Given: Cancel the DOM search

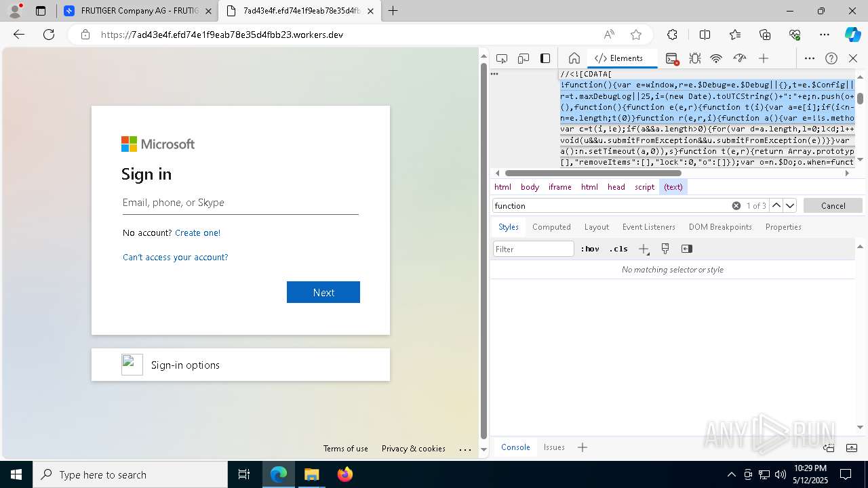Looking at the screenshot, I should [x=833, y=205].
